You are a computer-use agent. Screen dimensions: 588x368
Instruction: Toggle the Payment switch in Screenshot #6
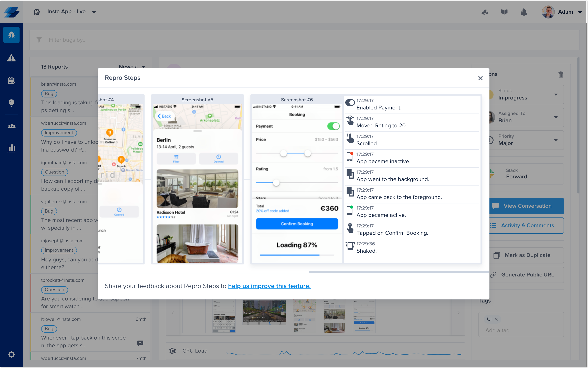(x=333, y=126)
